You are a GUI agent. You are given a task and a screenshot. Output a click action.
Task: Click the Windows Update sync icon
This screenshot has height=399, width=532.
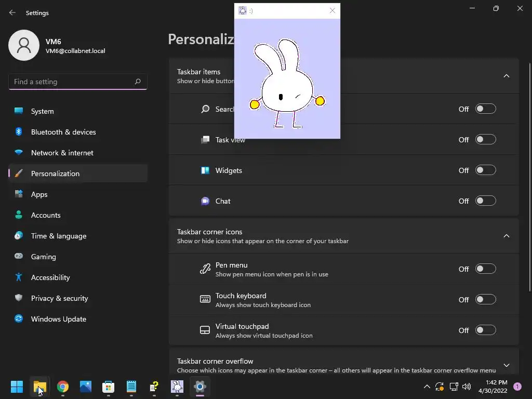pos(19,318)
